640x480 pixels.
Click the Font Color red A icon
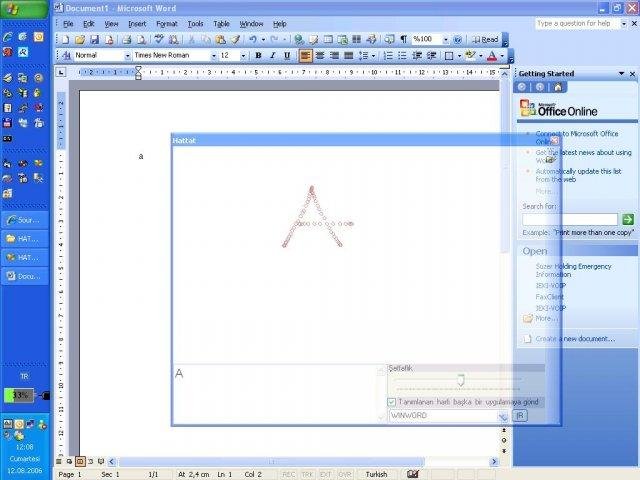pyautogui.click(x=492, y=56)
